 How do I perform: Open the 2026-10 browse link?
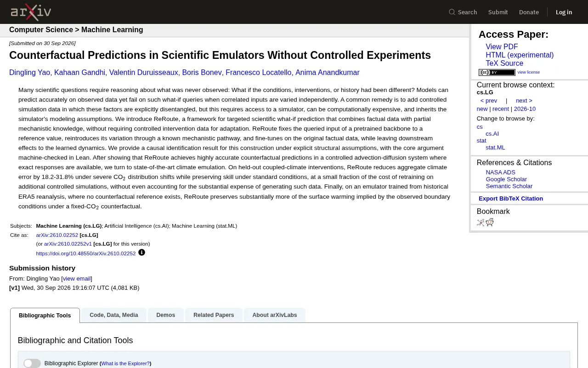525,109
